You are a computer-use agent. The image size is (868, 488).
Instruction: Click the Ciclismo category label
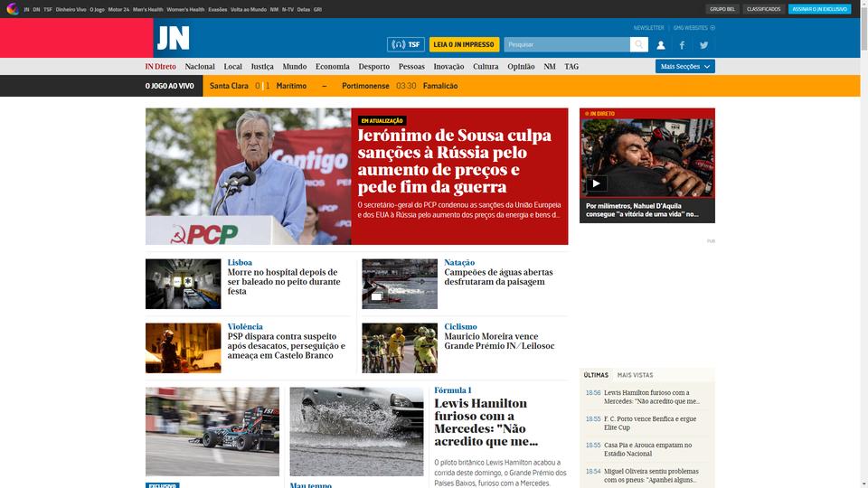(460, 326)
